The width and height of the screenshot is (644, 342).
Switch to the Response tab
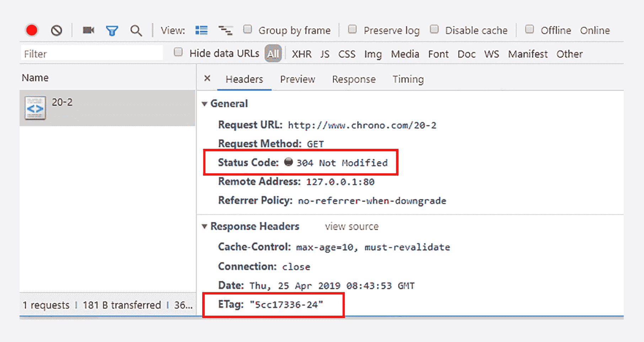pos(354,79)
